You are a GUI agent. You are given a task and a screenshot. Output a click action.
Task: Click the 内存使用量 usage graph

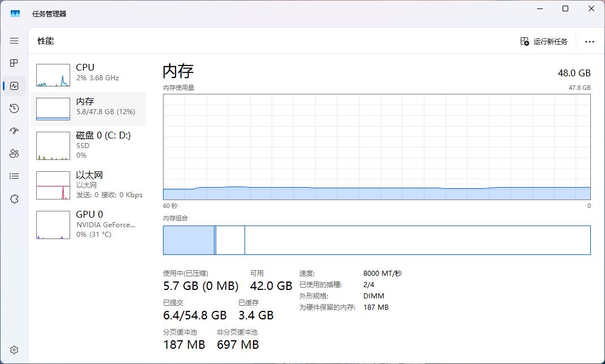(x=376, y=147)
